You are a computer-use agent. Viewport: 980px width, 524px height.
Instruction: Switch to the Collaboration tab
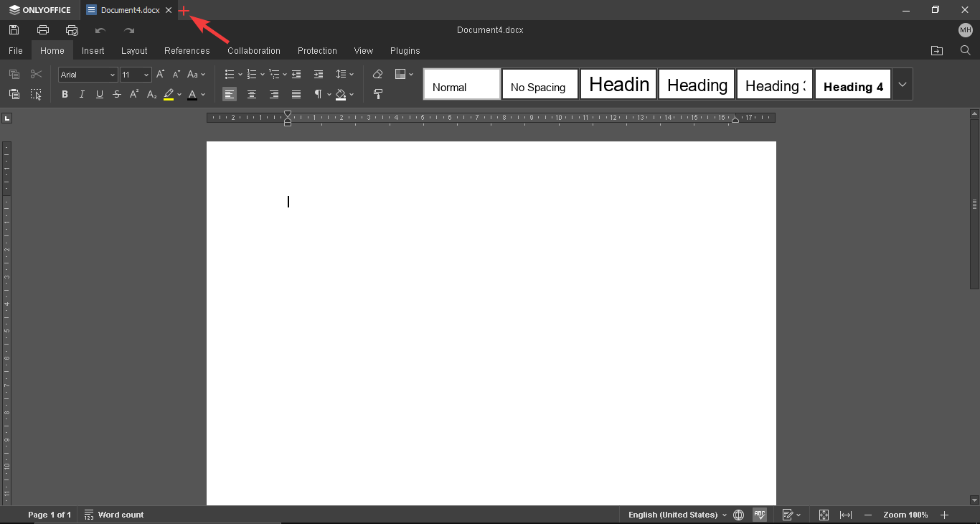(x=254, y=50)
